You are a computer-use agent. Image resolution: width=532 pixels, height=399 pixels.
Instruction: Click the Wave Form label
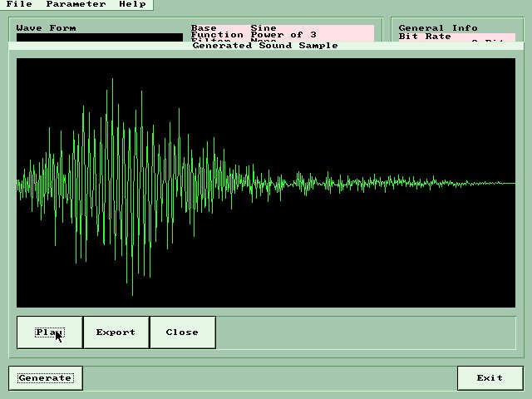click(x=46, y=28)
